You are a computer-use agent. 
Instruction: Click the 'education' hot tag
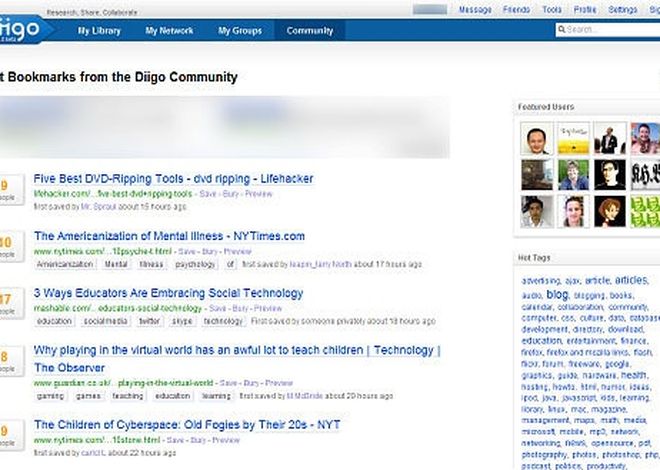tap(541, 341)
